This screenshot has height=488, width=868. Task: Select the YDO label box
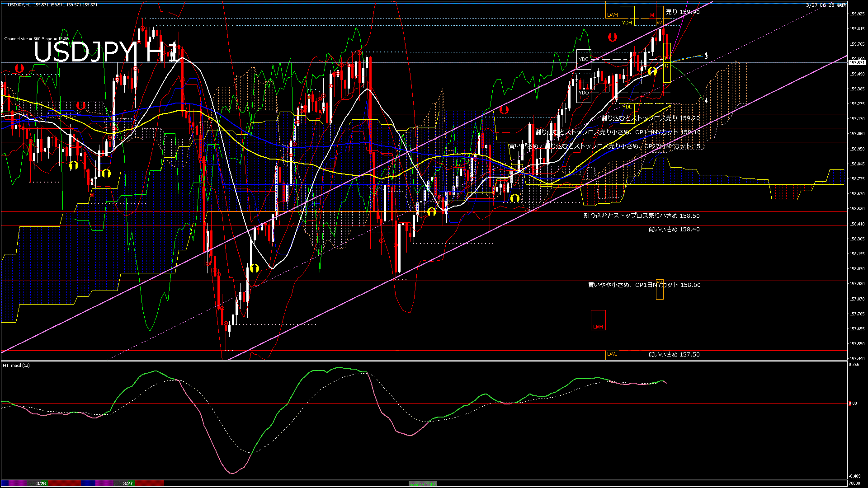(x=584, y=93)
